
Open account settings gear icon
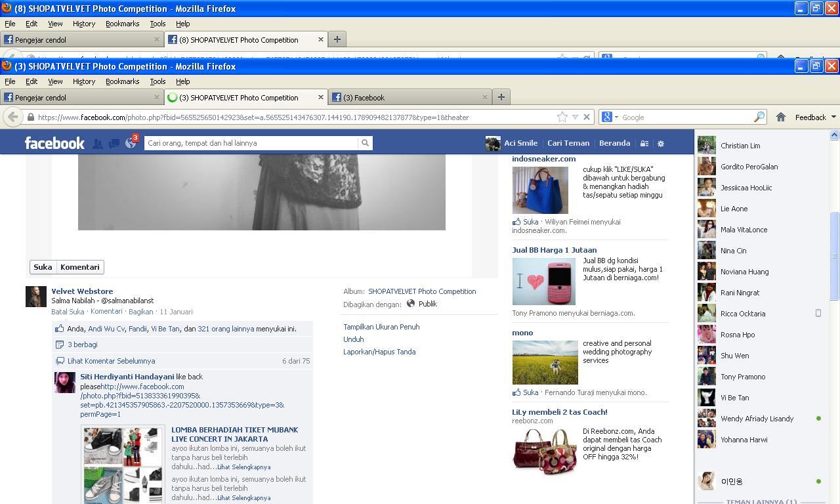click(x=661, y=143)
